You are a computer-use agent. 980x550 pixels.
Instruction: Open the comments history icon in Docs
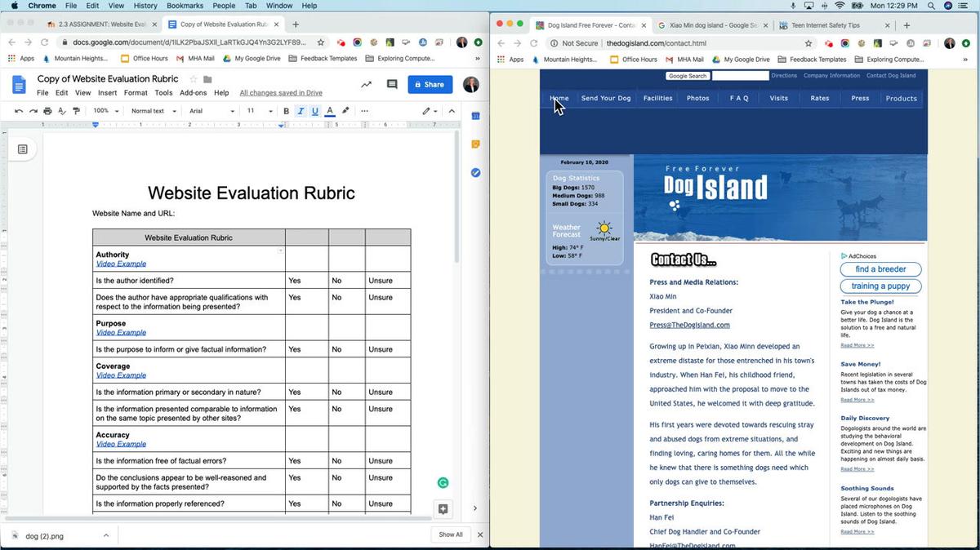point(392,84)
